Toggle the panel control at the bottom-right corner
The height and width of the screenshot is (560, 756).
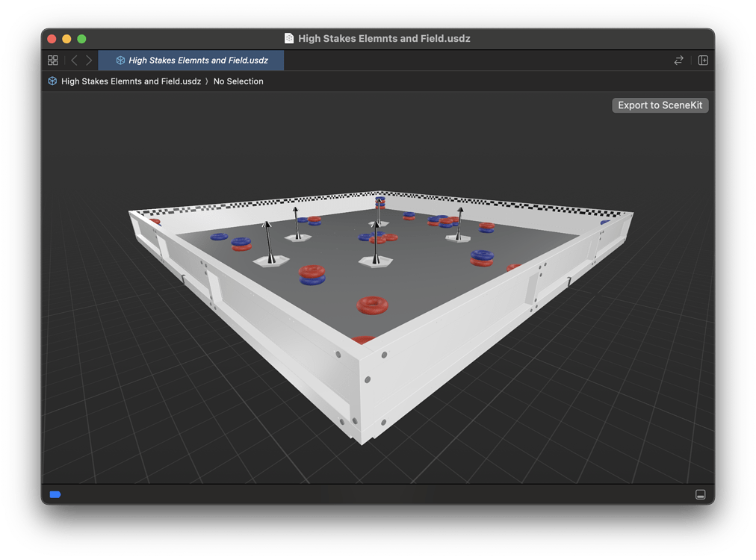pyautogui.click(x=700, y=494)
